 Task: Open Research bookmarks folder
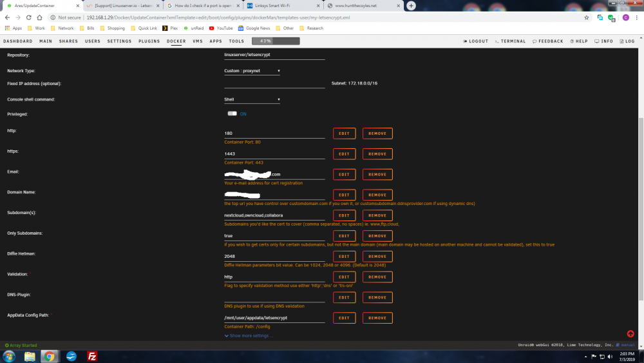(x=311, y=28)
